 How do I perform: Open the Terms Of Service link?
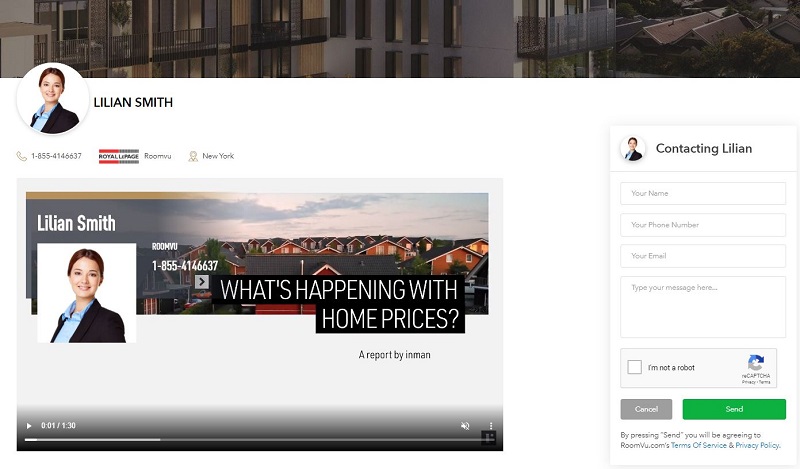tap(698, 445)
